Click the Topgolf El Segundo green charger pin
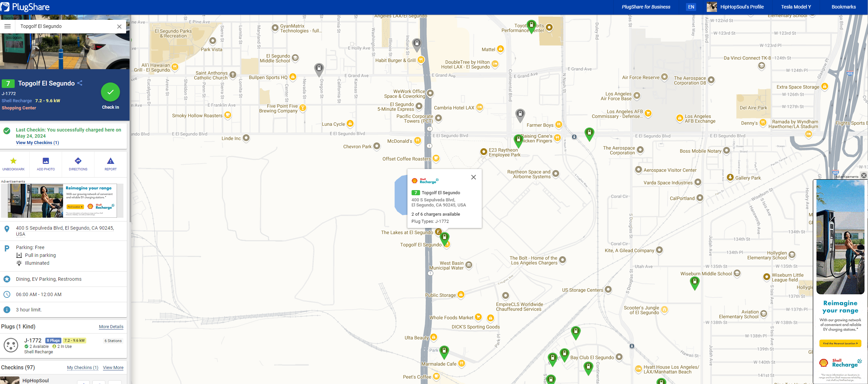The height and width of the screenshot is (384, 868). pos(445,237)
